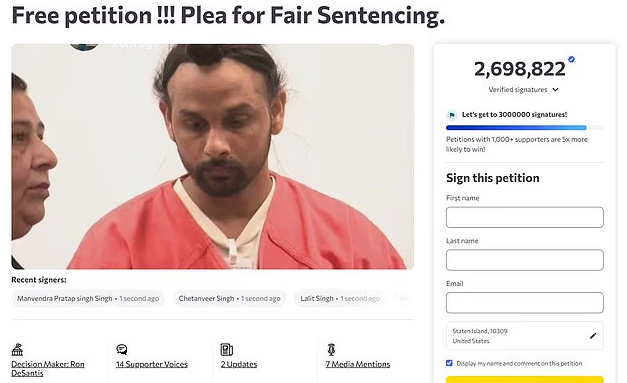
Task: Click the petition main photo
Action: pos(212,156)
